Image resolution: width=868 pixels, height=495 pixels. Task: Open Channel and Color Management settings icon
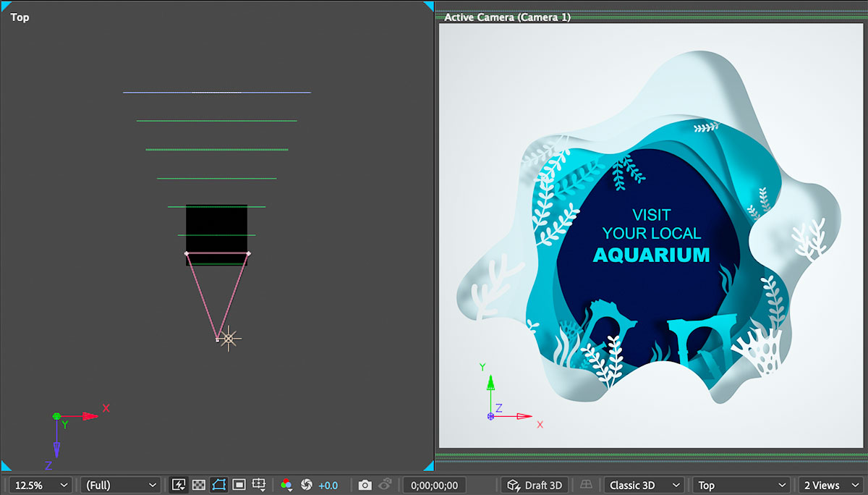[286, 485]
